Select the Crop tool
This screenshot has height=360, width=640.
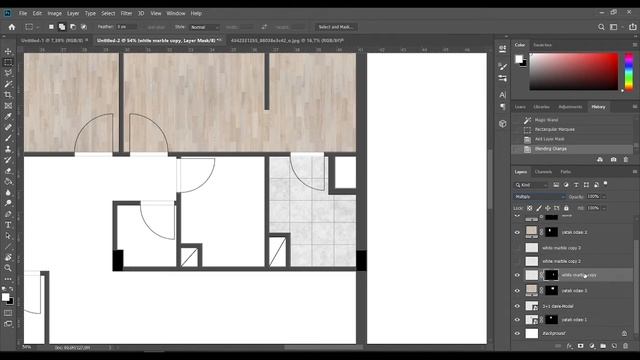tap(8, 95)
